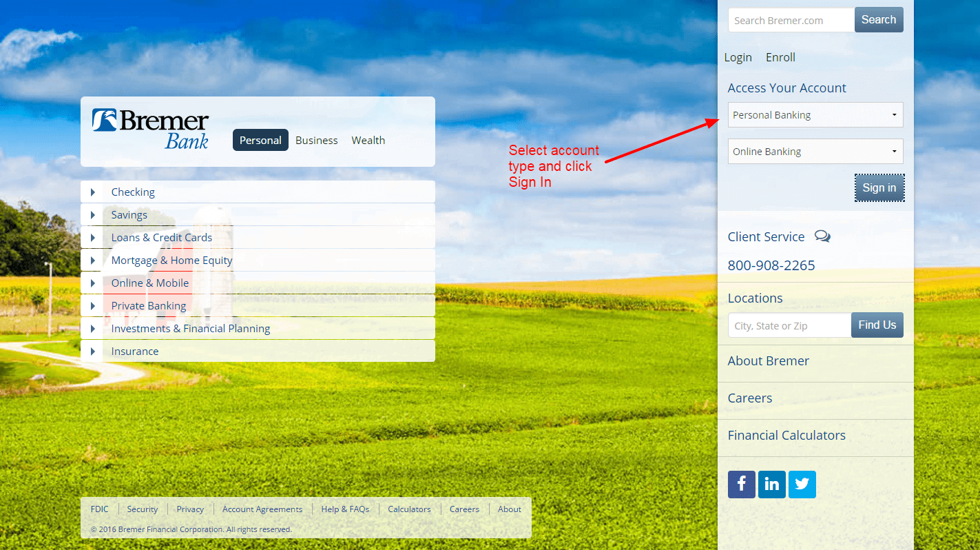The height and width of the screenshot is (550, 980).
Task: Click the Checking menu label
Action: coord(133,192)
